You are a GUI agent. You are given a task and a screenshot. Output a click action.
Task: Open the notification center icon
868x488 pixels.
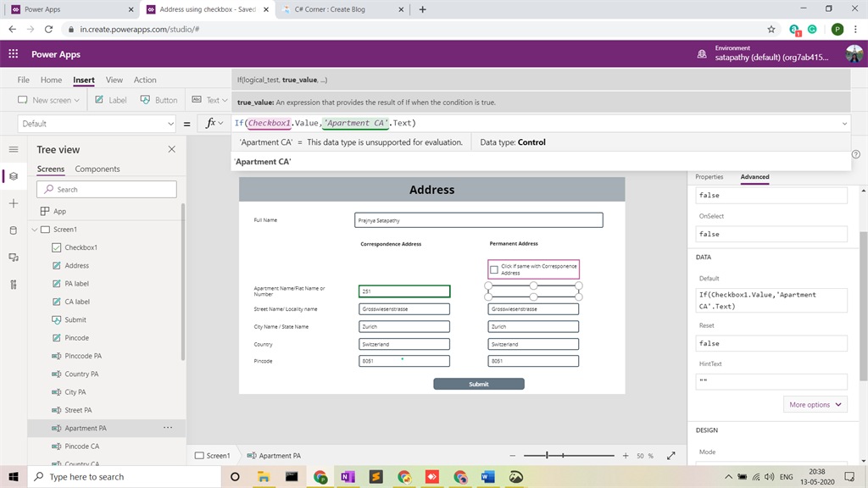click(849, 476)
